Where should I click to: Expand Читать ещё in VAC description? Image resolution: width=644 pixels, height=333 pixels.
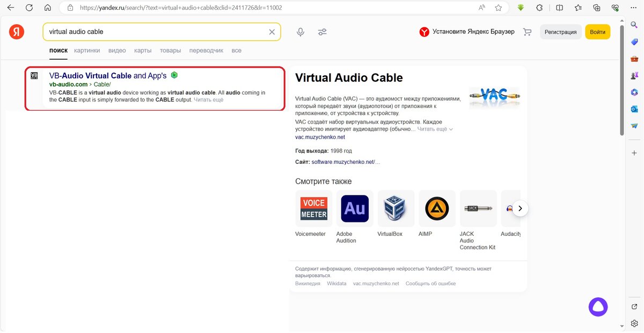(x=435, y=129)
